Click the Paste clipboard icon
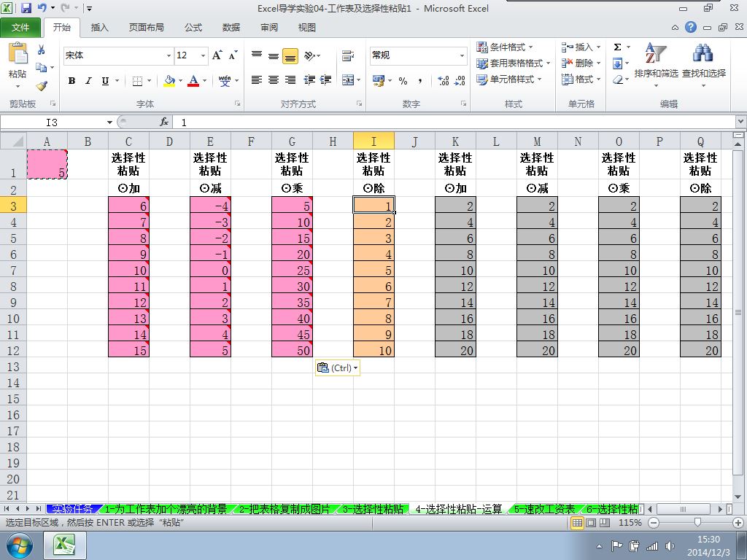Screen dimensions: 747x560 18,53
